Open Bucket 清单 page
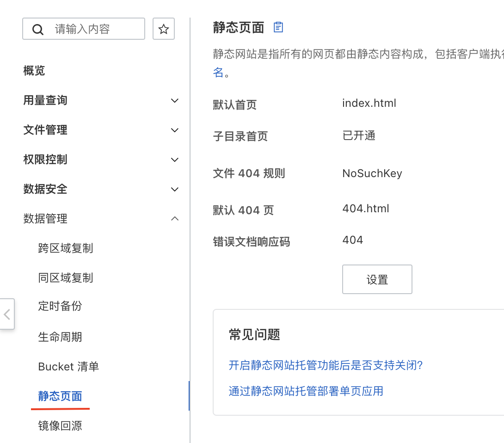Viewport: 504px width, 443px height. pos(68,367)
